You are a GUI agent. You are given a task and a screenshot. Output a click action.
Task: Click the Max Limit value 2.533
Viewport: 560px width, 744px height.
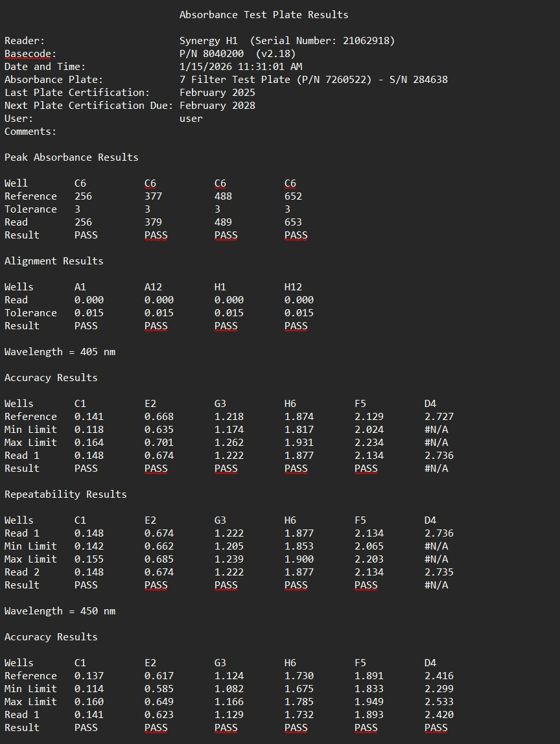439,702
